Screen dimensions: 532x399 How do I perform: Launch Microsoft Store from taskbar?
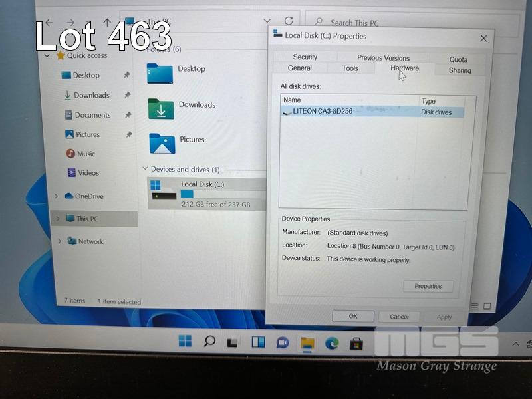click(x=356, y=343)
